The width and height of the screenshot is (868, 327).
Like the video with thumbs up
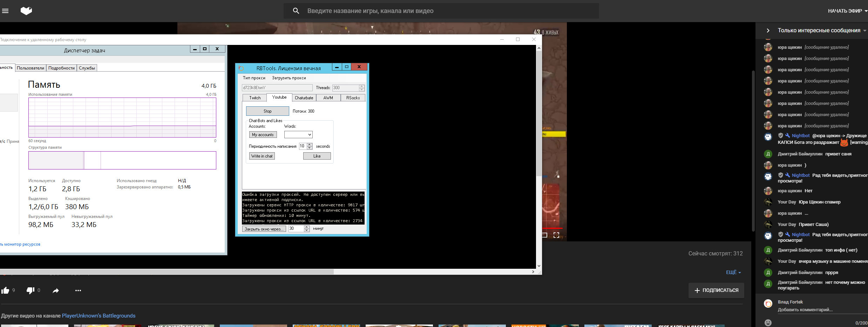(5, 291)
